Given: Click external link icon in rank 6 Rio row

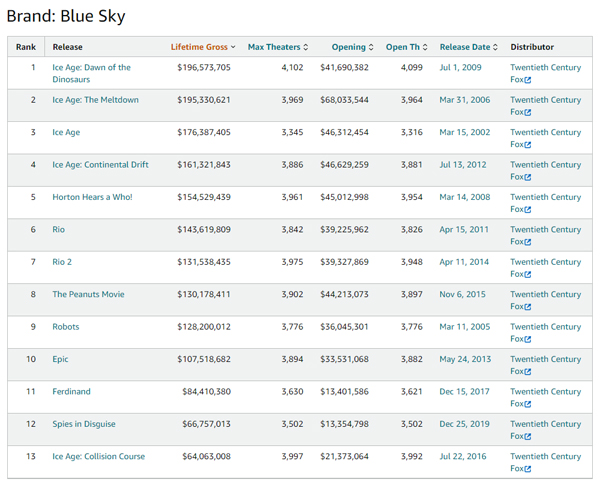Looking at the screenshot, I should pos(528,242).
